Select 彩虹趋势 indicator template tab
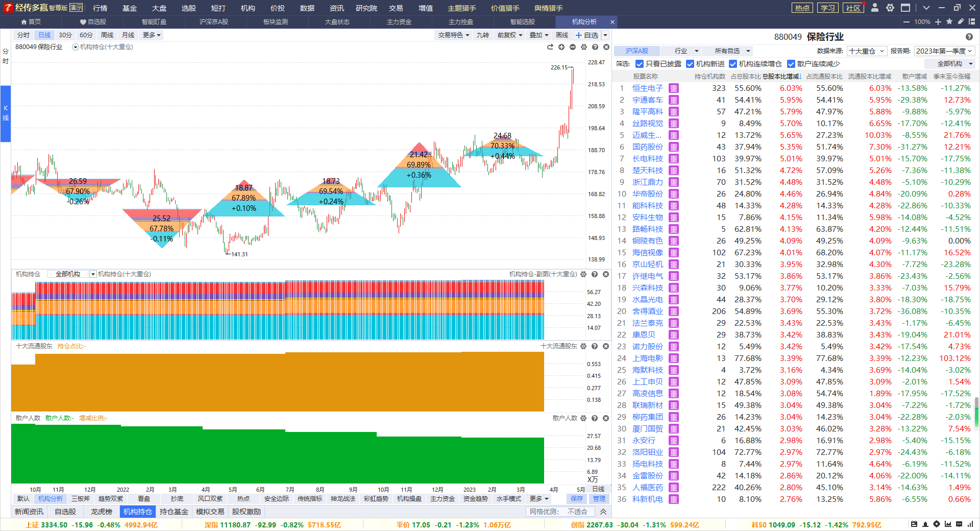980x531 pixels. coord(376,499)
